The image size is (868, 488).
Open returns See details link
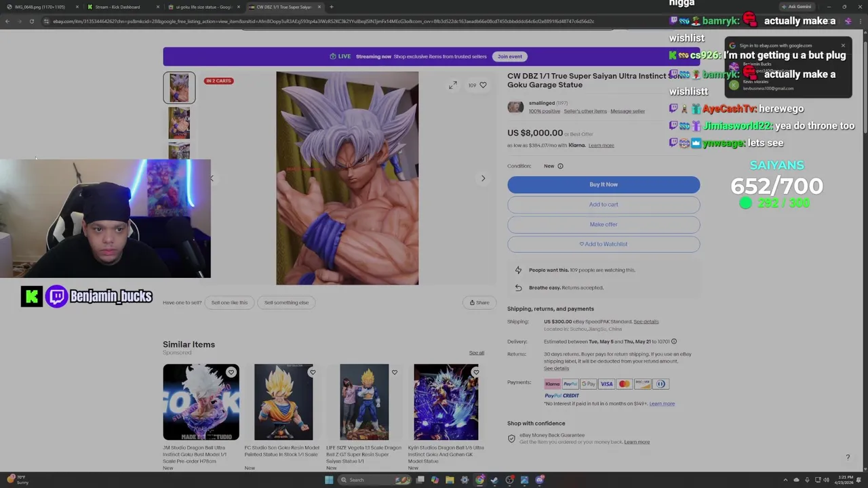coord(556,369)
